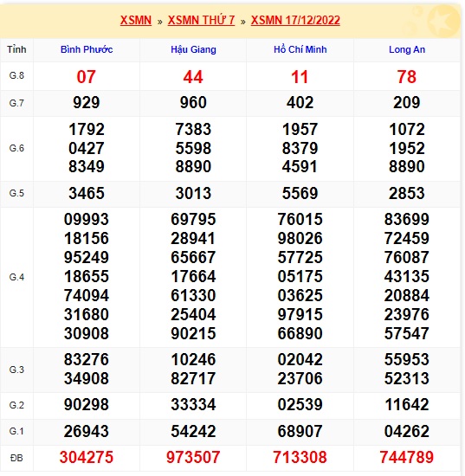Screen dimensions: 465x476
Task: Open the XSMN 17/12/2022 link
Action: [295, 21]
